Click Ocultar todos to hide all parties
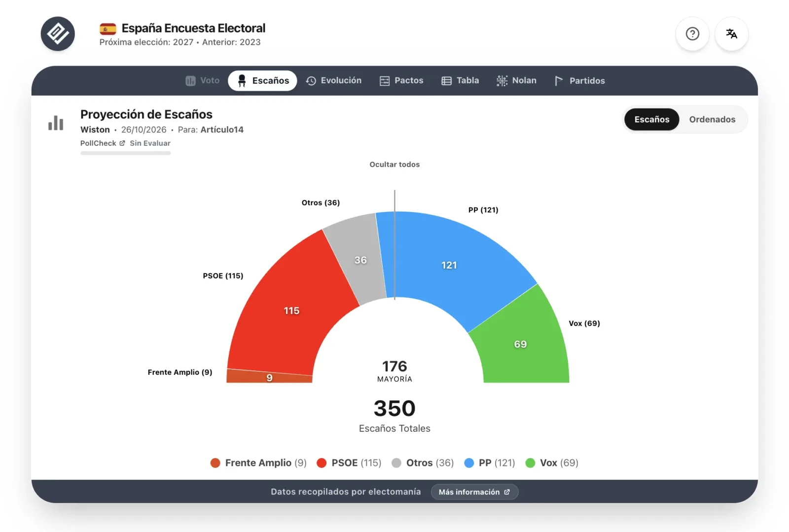The width and height of the screenshot is (789, 532). coord(394,164)
